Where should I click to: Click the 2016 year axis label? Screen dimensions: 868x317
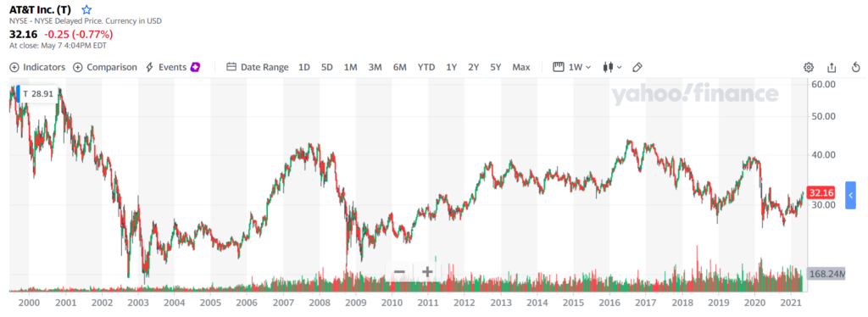609,303
